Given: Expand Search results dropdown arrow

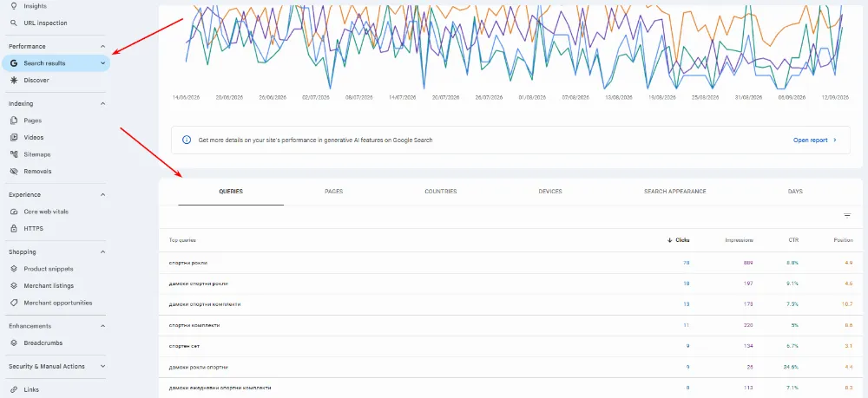Looking at the screenshot, I should [x=102, y=63].
